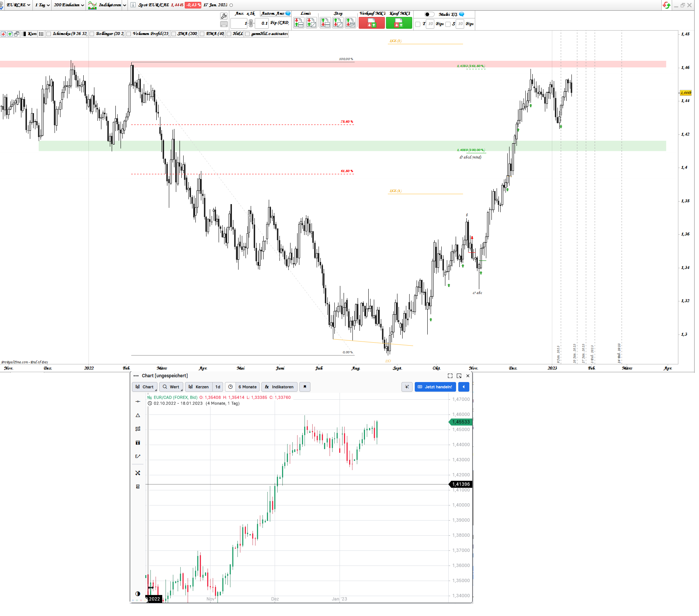Select the triangle pattern tool in the left sidebar
The image size is (699, 616).
pyautogui.click(x=138, y=415)
